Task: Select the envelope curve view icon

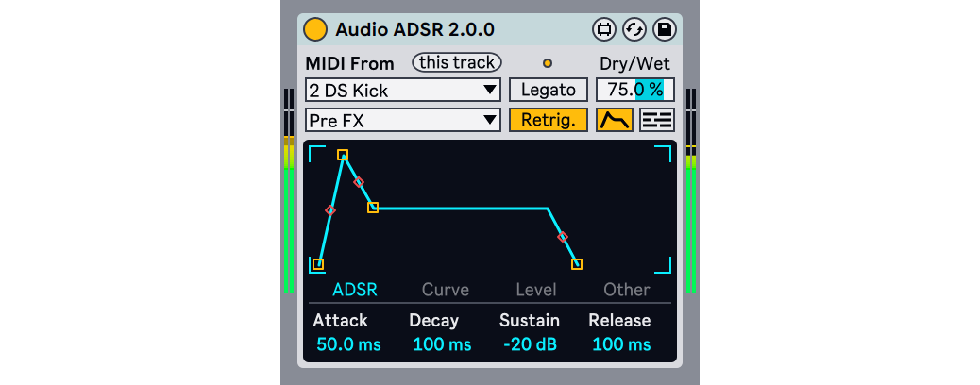Action: 615,120
